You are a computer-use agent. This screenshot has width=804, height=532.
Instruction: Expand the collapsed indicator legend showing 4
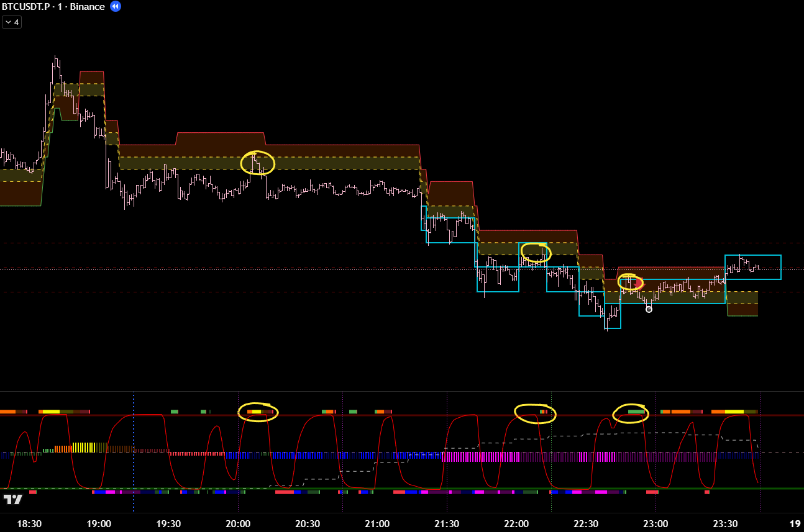[x=11, y=22]
